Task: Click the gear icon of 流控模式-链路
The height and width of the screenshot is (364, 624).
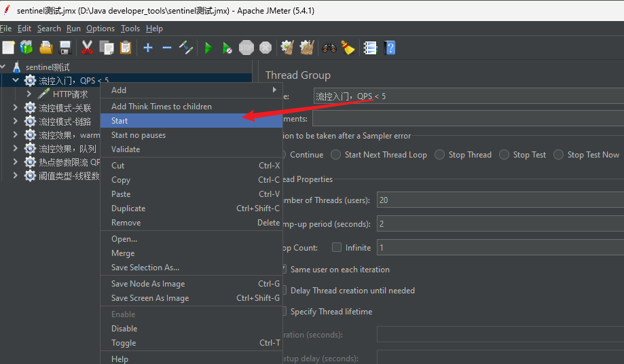Action: coord(31,122)
